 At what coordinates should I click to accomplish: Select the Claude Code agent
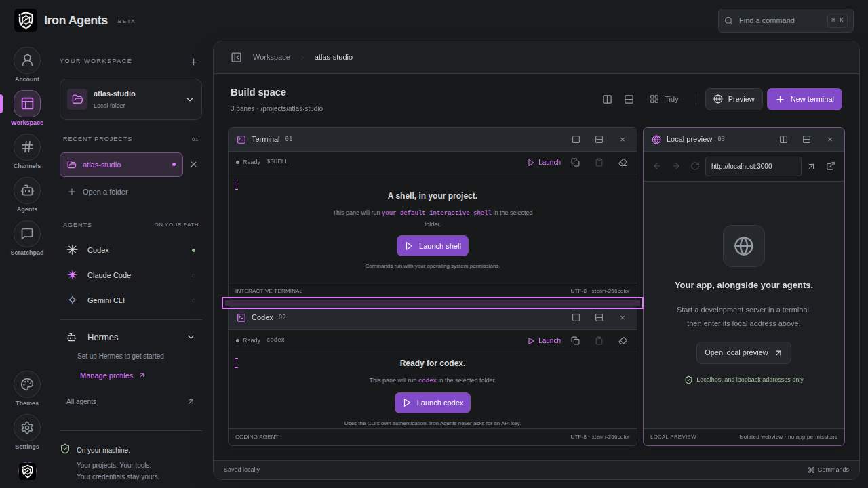coord(131,275)
